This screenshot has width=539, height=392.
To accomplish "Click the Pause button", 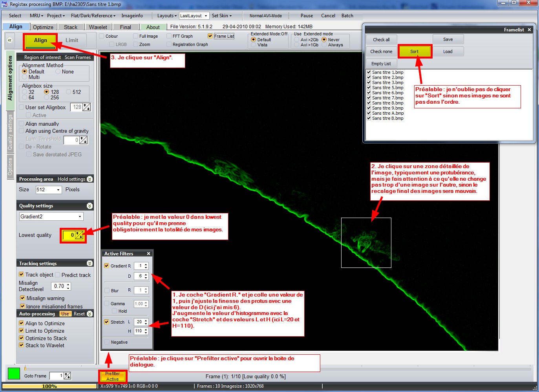I will tap(307, 16).
